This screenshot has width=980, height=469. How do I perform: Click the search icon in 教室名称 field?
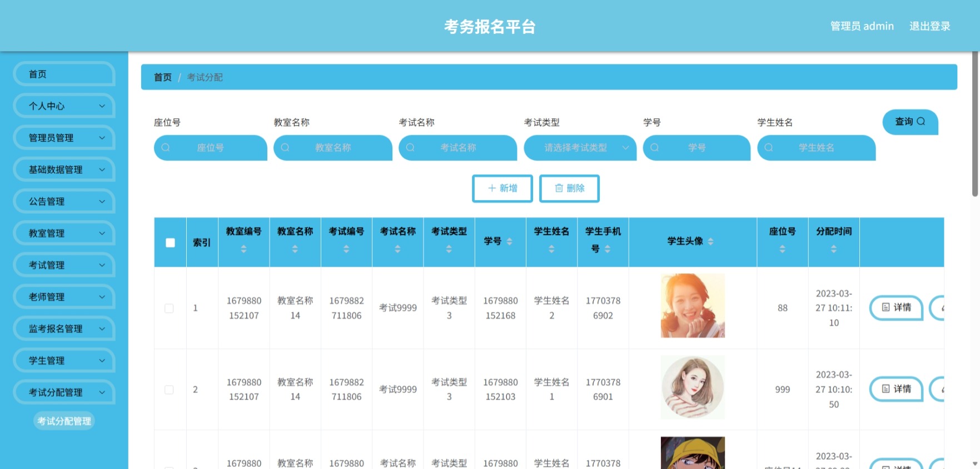285,148
